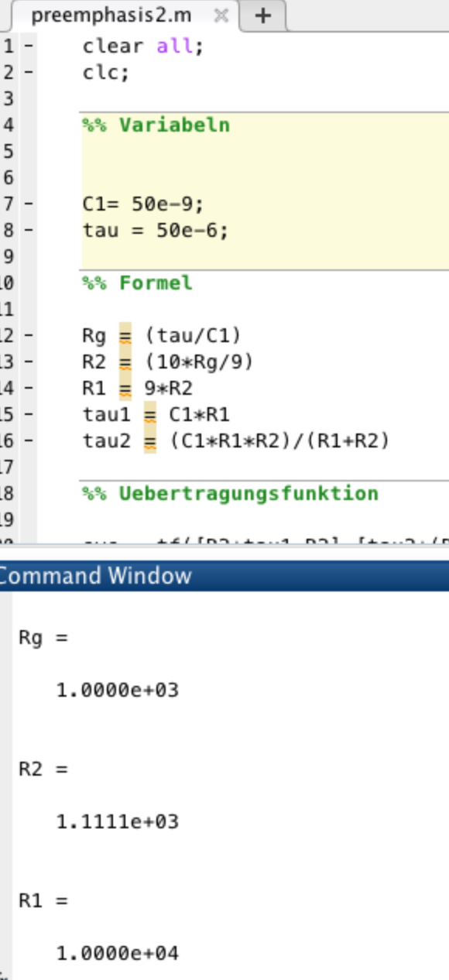Viewport: 449px width, 980px height.
Task: Click the highlighted equals sign on R2 line
Action: tap(125, 362)
